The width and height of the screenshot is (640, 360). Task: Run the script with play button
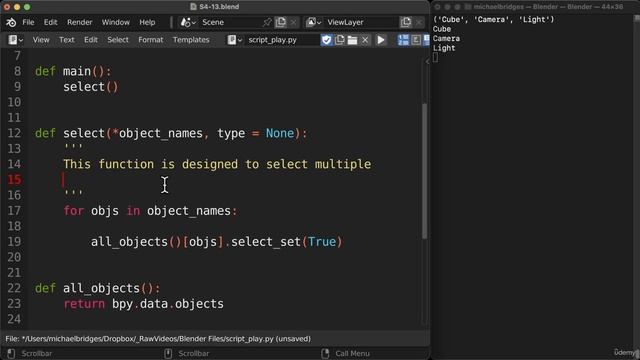click(381, 40)
